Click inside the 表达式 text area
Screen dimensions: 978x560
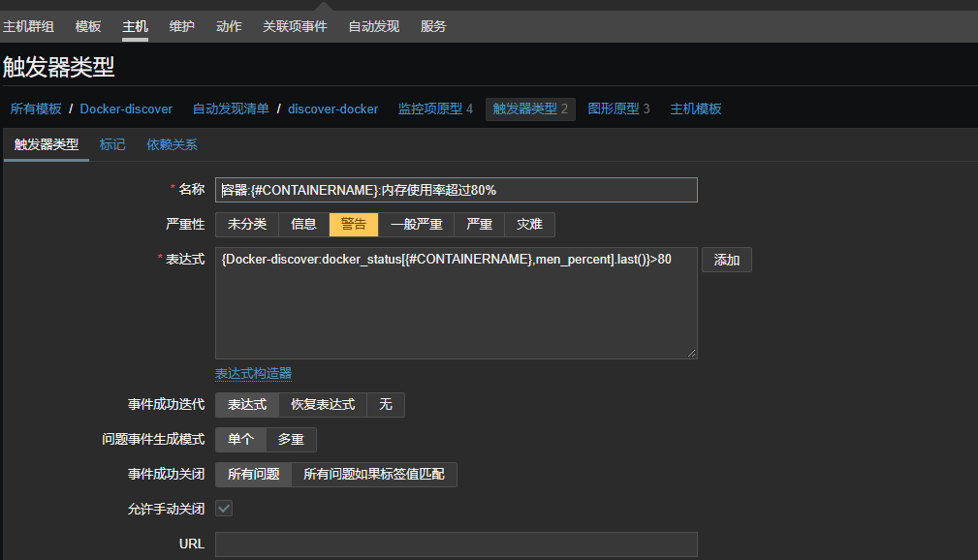pyautogui.click(x=456, y=303)
